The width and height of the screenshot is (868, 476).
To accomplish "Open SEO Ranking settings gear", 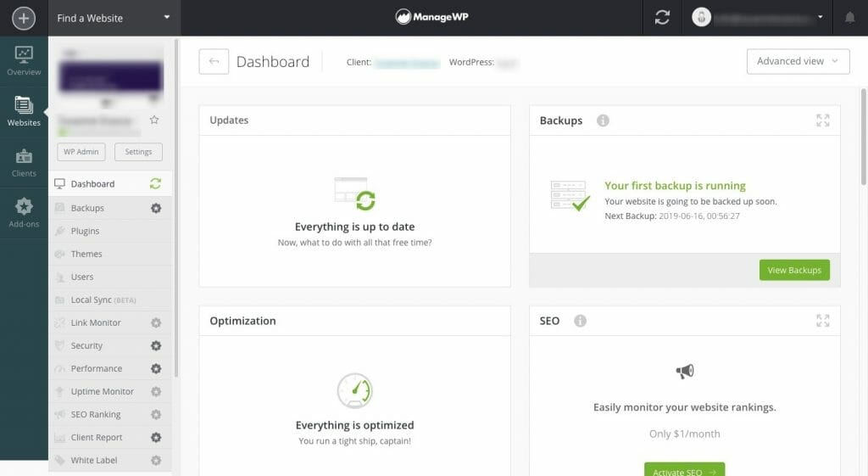I will pyautogui.click(x=156, y=414).
